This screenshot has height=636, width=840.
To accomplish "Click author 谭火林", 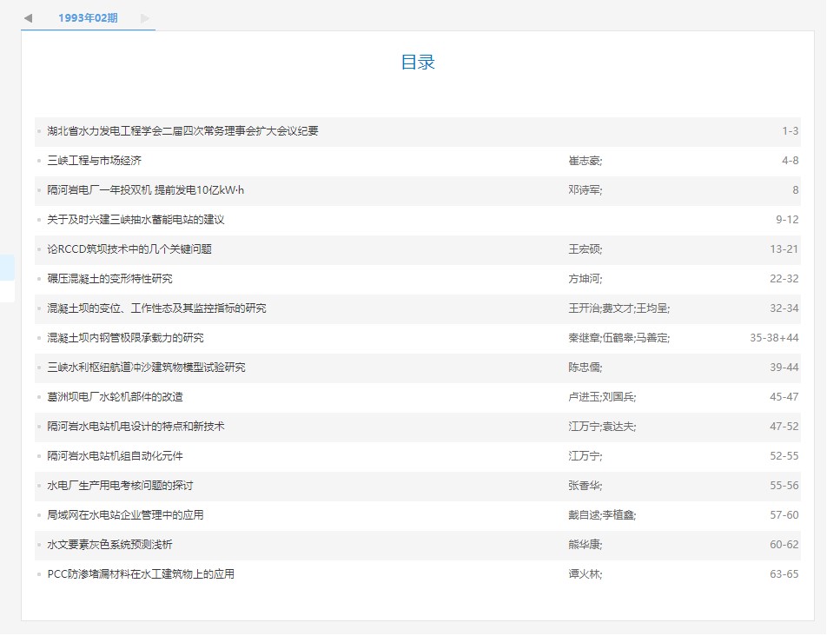I will tap(585, 573).
